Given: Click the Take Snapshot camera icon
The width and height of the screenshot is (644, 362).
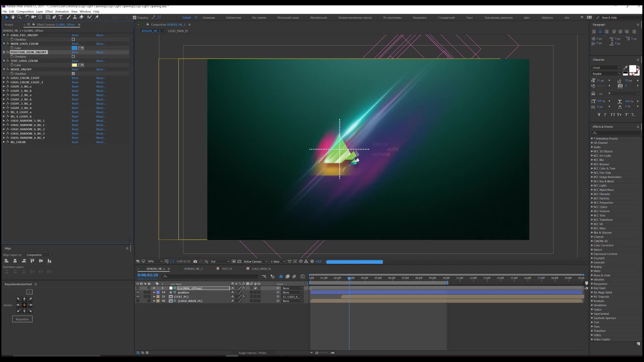Looking at the screenshot, I should 195,261.
